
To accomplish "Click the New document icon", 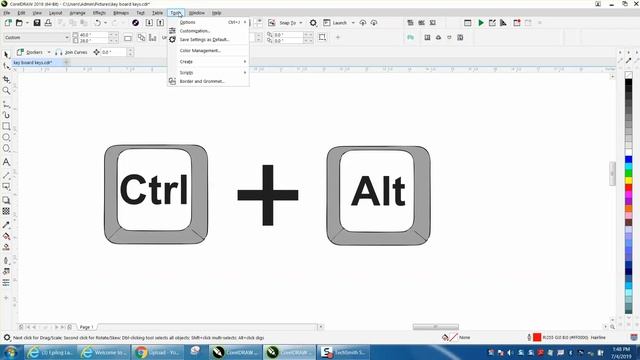I will tap(8, 23).
